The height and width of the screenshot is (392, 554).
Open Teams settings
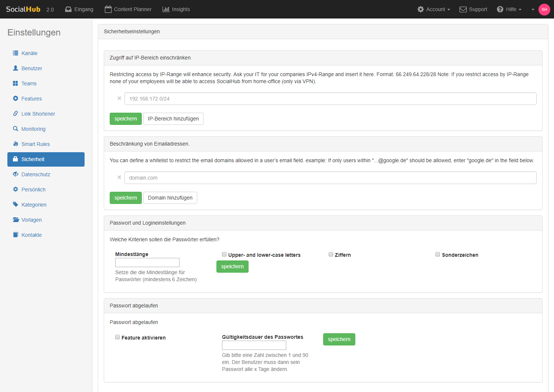point(46,83)
